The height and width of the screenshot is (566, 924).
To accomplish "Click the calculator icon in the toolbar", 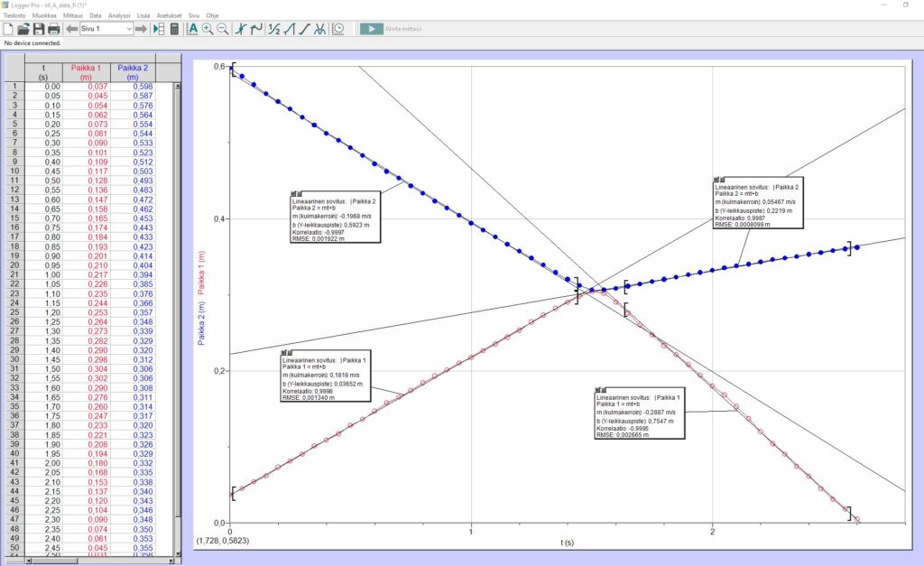I will [174, 29].
